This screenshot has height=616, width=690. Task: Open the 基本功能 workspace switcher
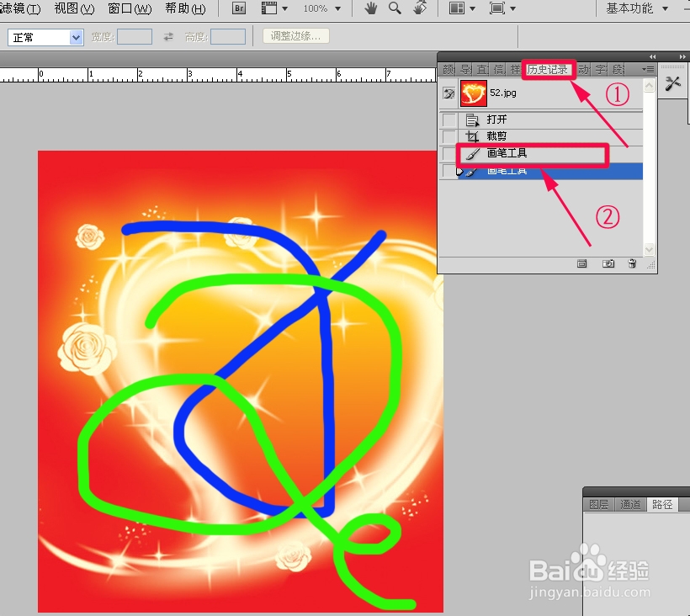point(637,8)
